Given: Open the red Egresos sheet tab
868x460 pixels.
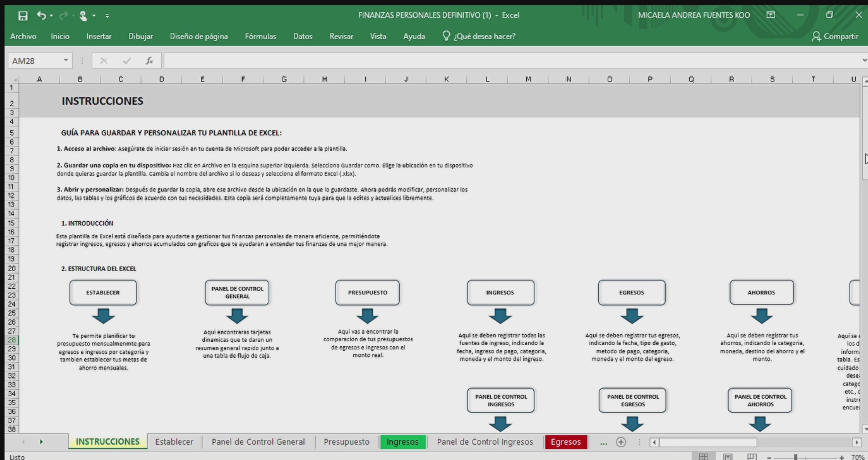Looking at the screenshot, I should click(x=566, y=442).
